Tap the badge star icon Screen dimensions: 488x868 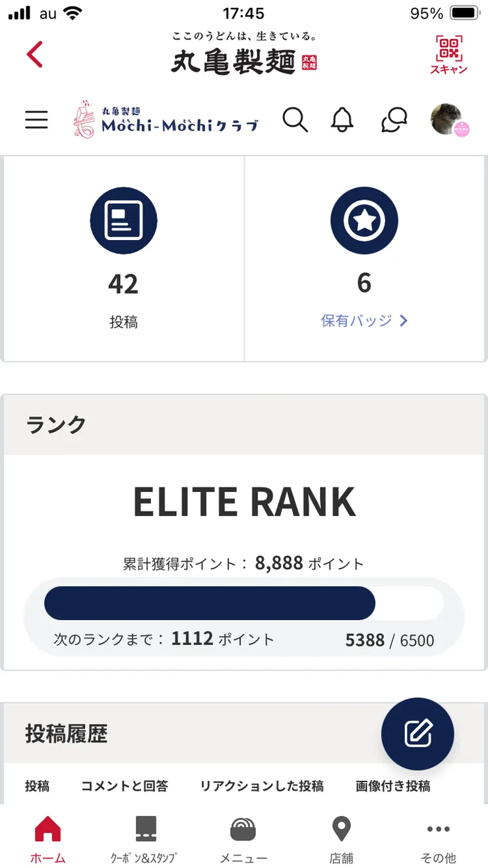364,220
